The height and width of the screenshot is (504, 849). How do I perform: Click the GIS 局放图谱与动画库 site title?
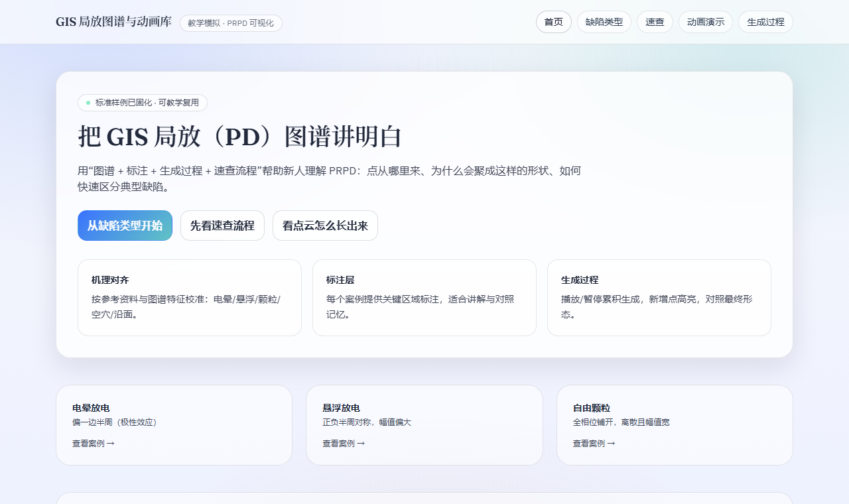pyautogui.click(x=113, y=22)
